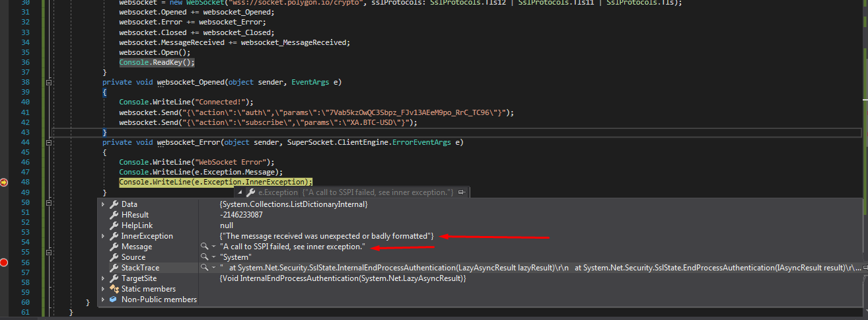Expand the Non-Public members node

(103, 300)
